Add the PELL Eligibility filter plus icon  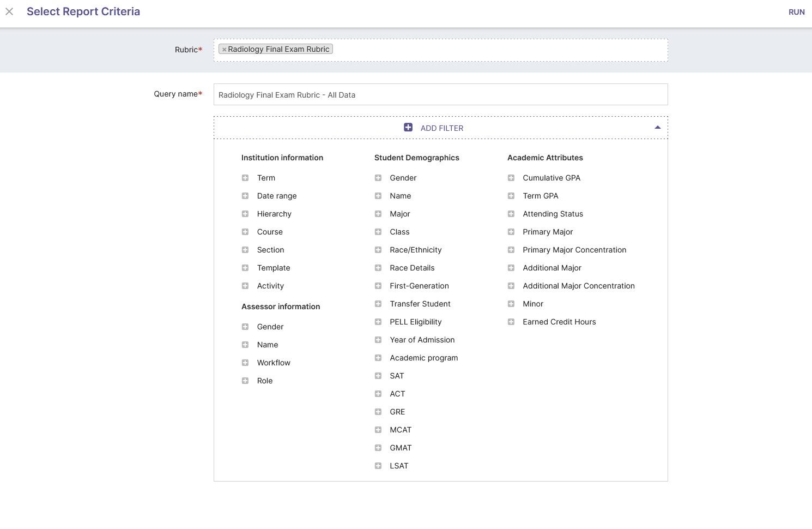click(378, 322)
